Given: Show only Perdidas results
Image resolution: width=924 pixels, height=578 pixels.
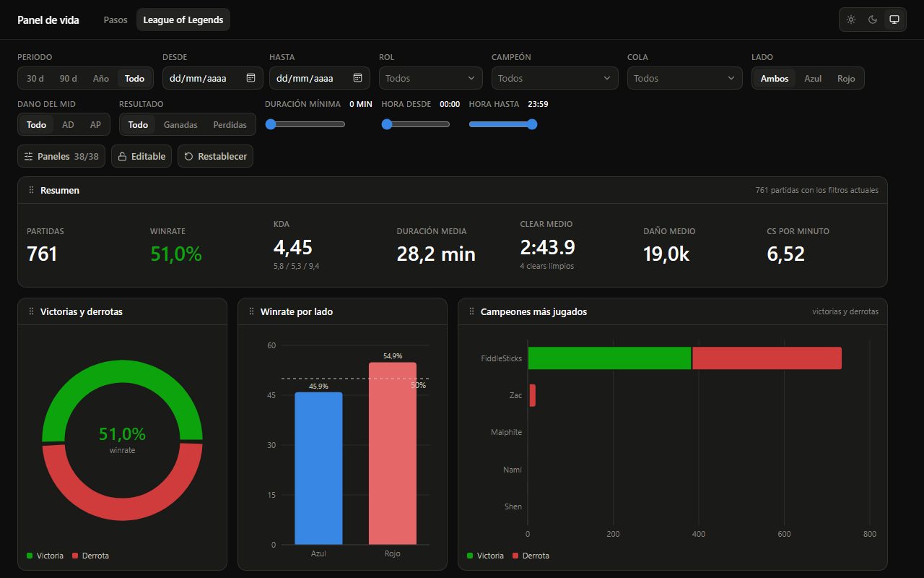Looking at the screenshot, I should 230,124.
